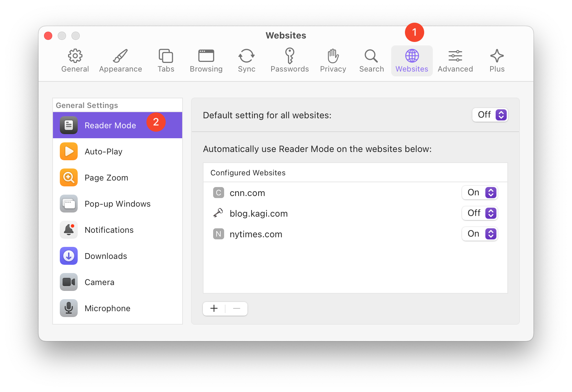Click the Page Zoom magnifier icon
Image resolution: width=572 pixels, height=392 pixels.
tap(69, 177)
